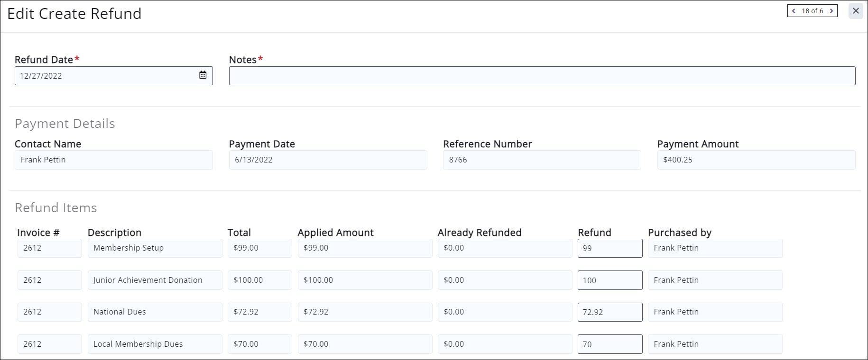Click into the Notes field
This screenshot has width=868, height=360.
[542, 76]
